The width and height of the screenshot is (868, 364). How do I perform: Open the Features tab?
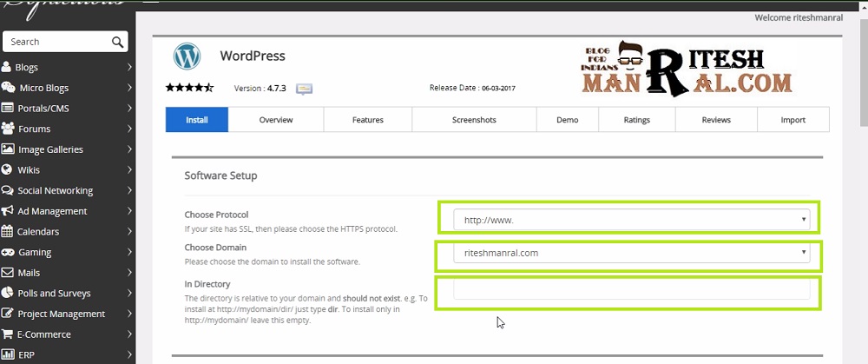(x=367, y=120)
